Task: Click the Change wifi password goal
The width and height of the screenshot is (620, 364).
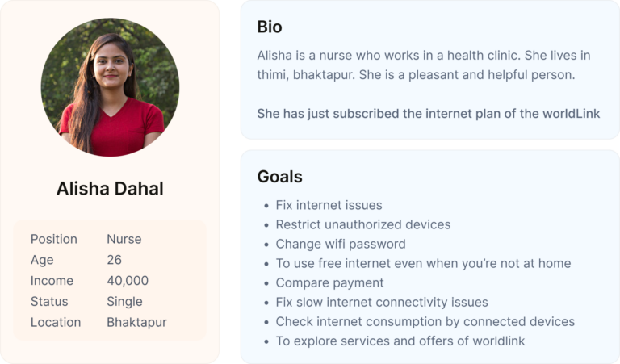Action: pyautogui.click(x=340, y=244)
